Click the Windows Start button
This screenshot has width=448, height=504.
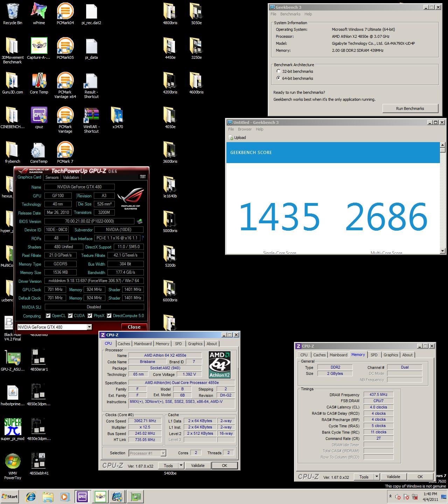10,496
